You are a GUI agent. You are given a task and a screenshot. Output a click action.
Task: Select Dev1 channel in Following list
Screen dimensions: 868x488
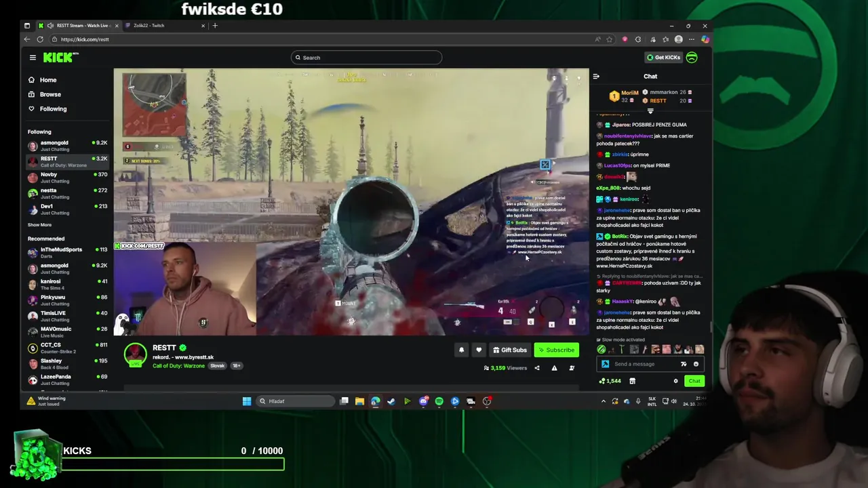coord(67,209)
